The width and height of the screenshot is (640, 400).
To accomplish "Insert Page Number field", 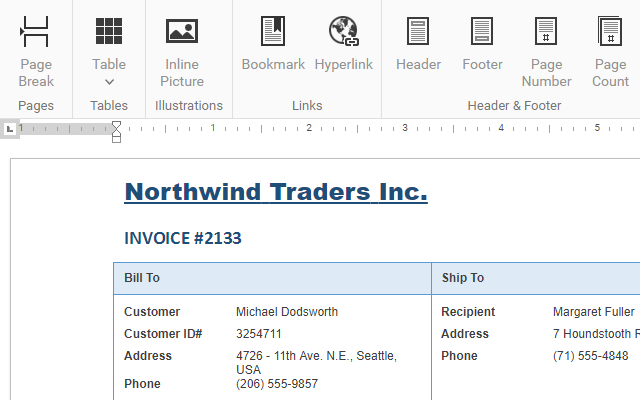I will tap(546, 49).
